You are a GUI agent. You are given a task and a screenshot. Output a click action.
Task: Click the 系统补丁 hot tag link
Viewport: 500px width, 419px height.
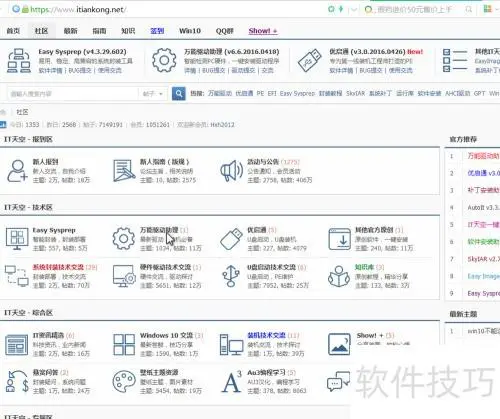click(380, 94)
